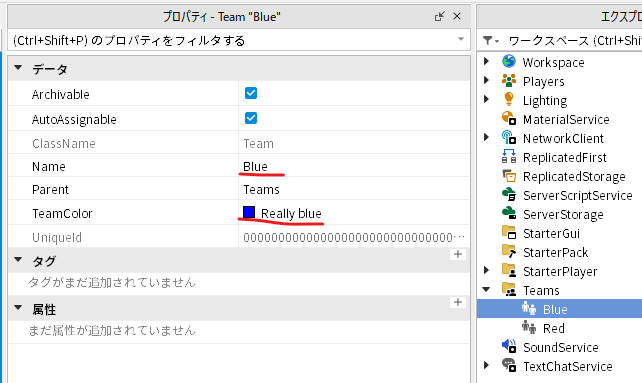Expand the TextChatService tree node
Screen dimensions: 642x383
tap(486, 365)
